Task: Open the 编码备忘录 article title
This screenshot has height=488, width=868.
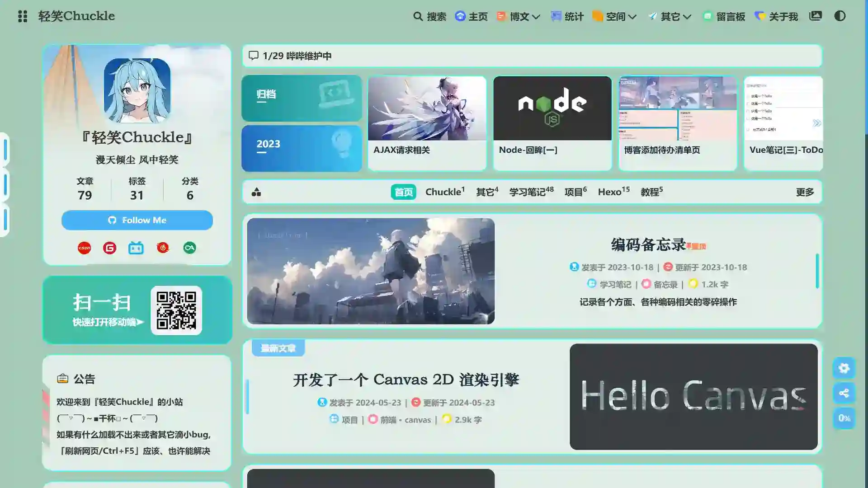Action: point(648,244)
